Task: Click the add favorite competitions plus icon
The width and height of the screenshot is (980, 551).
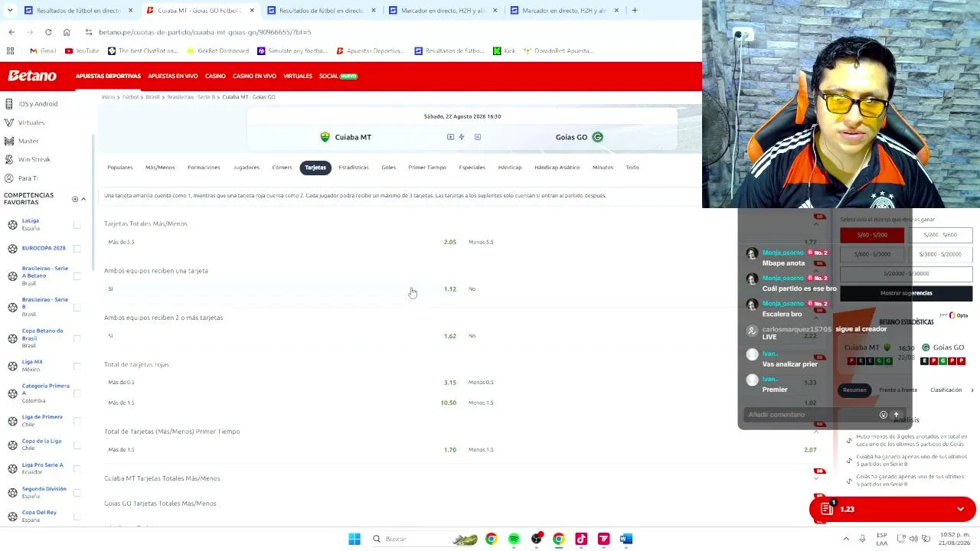Action: pos(75,199)
